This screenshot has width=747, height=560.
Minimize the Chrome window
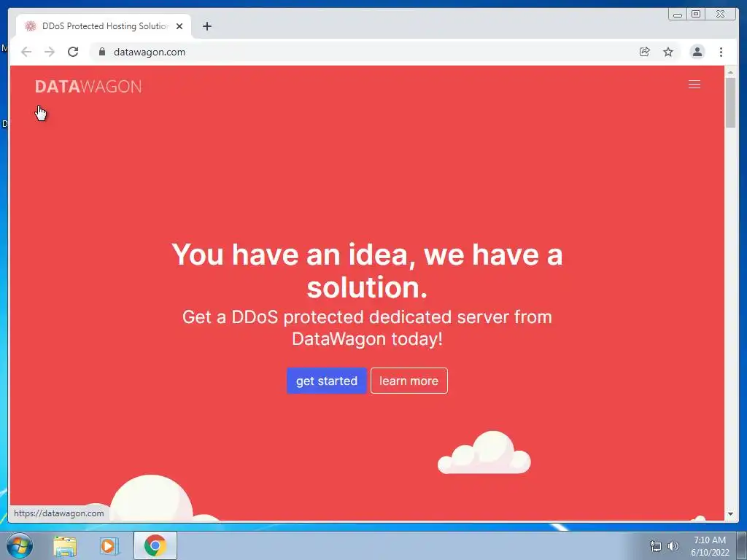pyautogui.click(x=678, y=15)
